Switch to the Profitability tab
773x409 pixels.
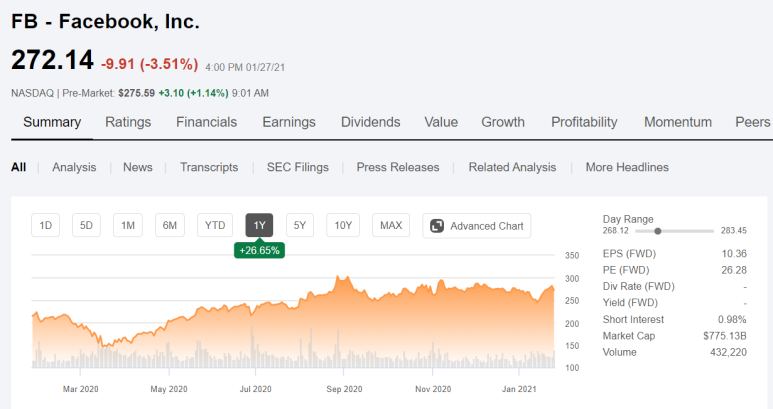584,122
